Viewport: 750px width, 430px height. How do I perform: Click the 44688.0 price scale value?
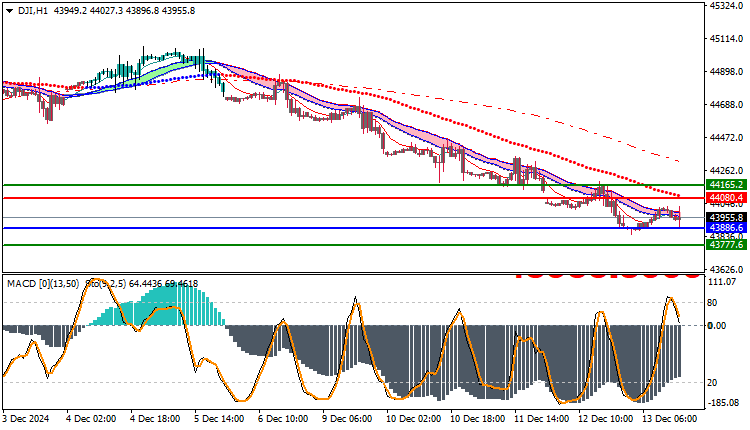coord(727,105)
